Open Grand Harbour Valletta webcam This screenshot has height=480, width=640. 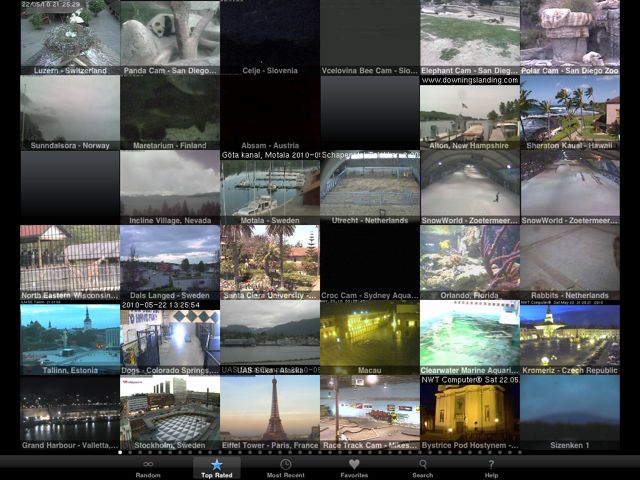click(70, 413)
